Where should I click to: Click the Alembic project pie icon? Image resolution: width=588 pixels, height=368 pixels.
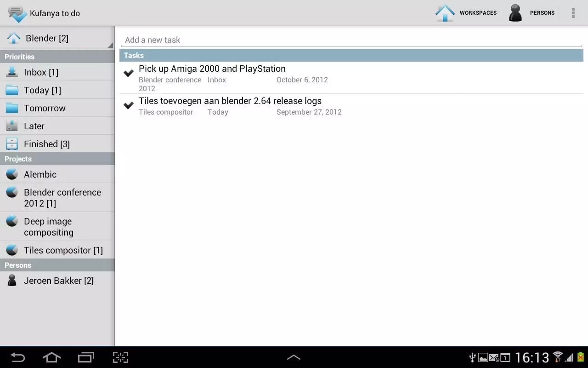(x=12, y=174)
